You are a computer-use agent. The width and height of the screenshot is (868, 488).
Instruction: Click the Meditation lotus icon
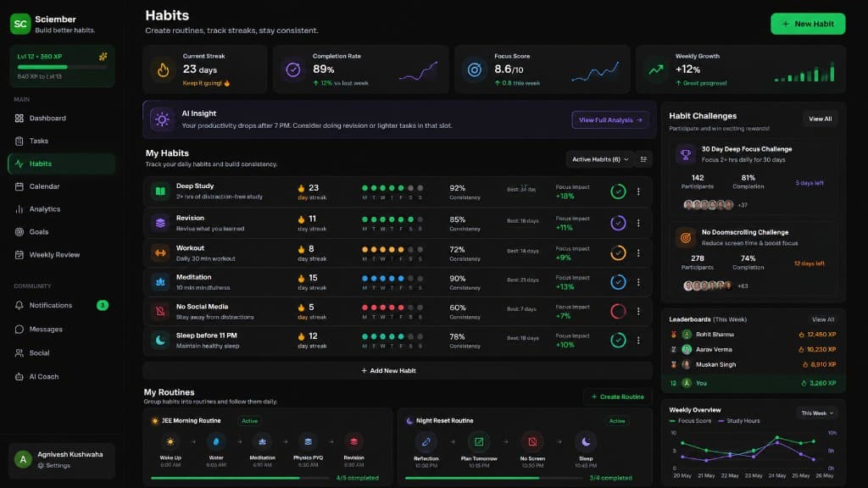(160, 282)
